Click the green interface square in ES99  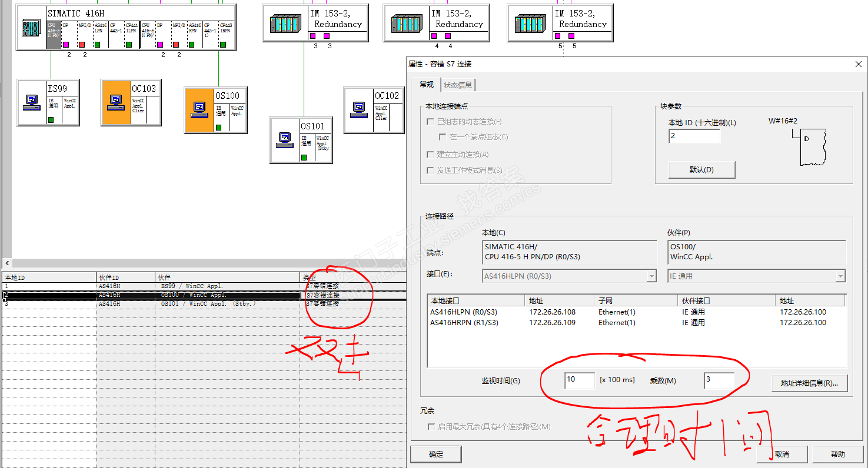click(51, 120)
